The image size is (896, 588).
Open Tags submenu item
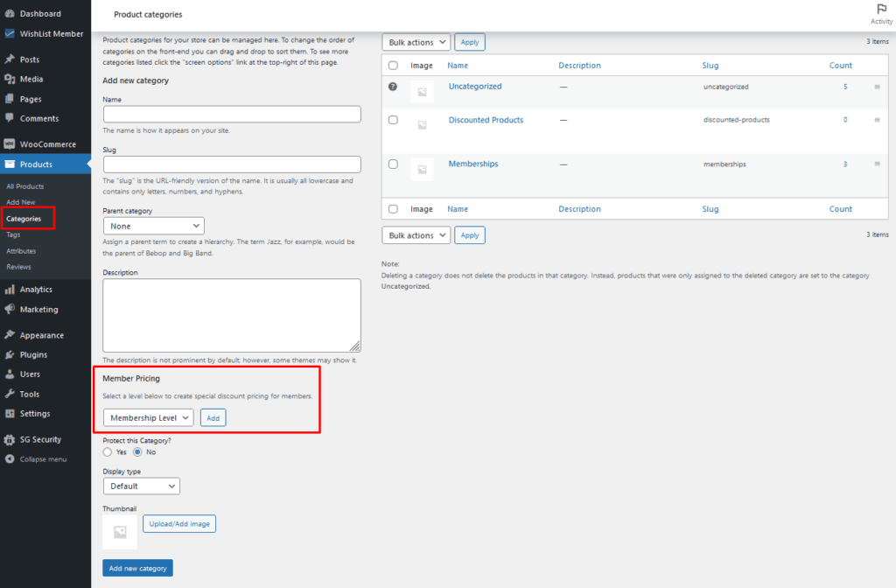click(x=13, y=234)
